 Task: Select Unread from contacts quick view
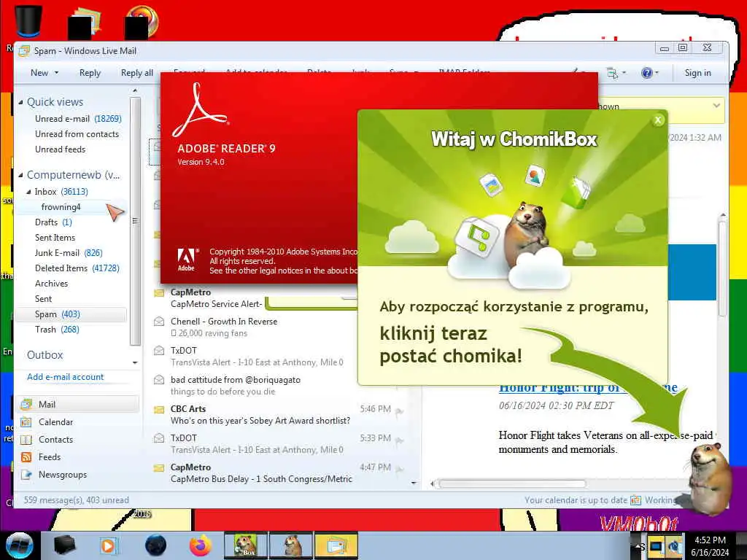tap(77, 134)
